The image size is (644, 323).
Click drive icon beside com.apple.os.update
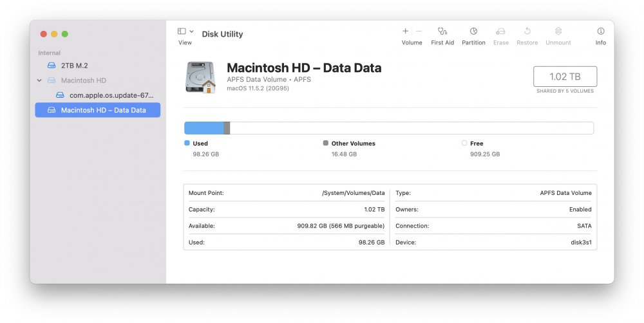(60, 95)
